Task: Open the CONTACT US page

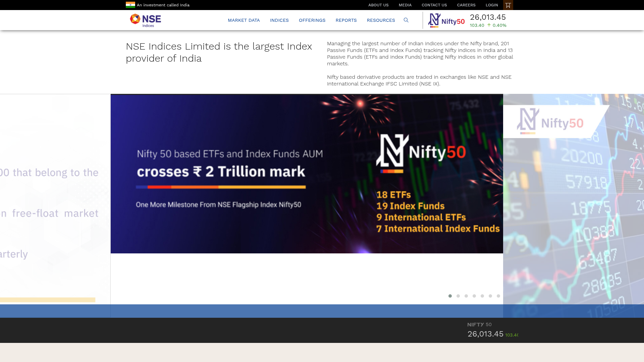Action: click(x=434, y=5)
